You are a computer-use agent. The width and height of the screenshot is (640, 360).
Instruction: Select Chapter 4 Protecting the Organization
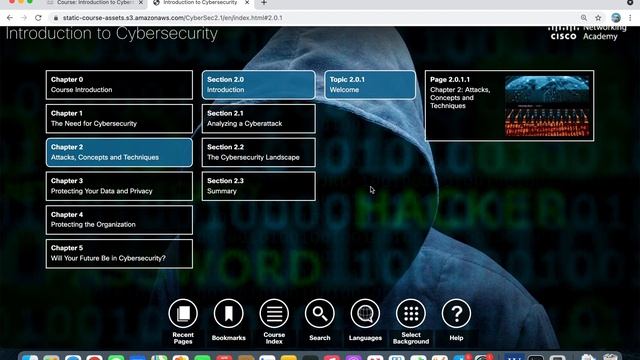pos(119,220)
